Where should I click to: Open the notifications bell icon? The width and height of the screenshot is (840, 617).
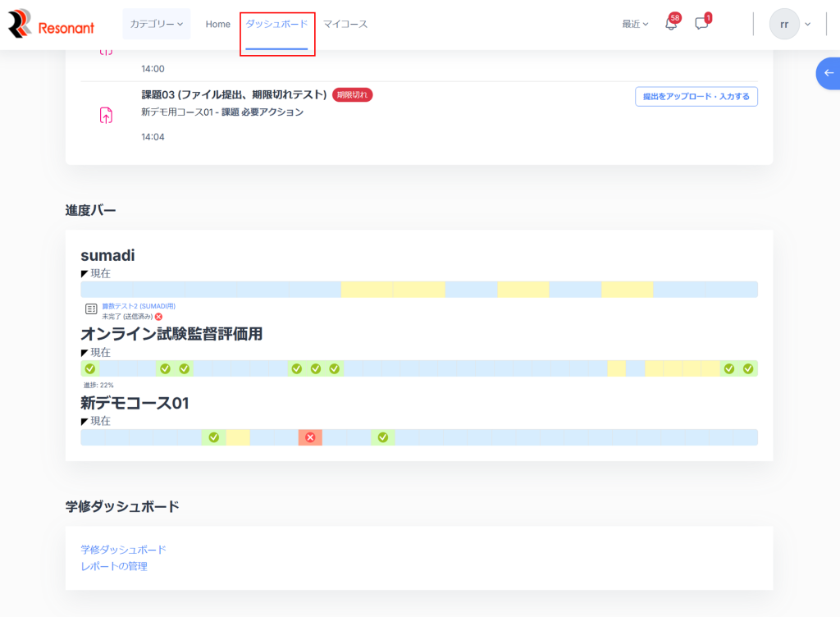pyautogui.click(x=670, y=24)
